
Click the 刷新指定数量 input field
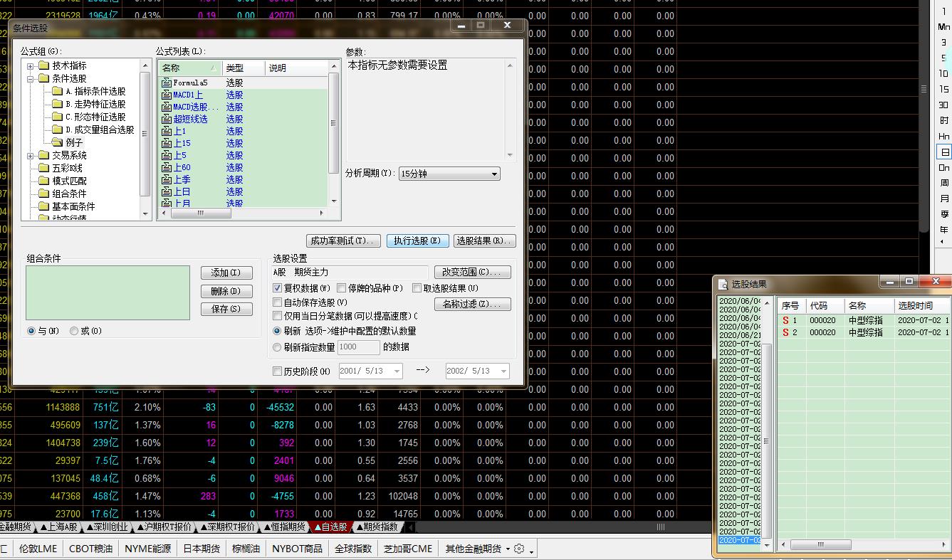tap(358, 347)
